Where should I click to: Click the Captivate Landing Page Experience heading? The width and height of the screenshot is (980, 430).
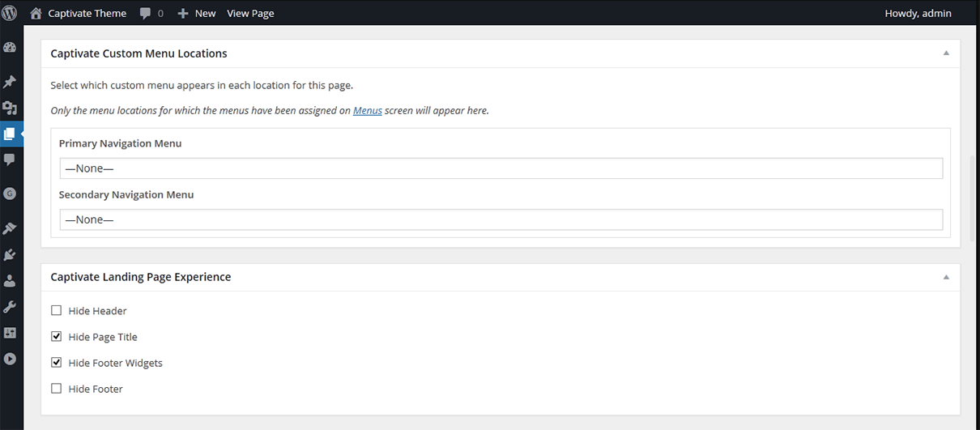[141, 277]
